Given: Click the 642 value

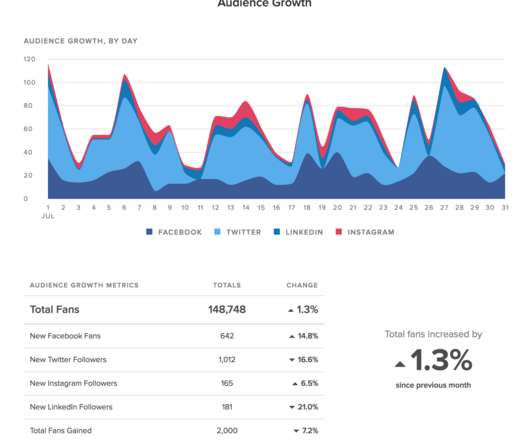Looking at the screenshot, I should [227, 336].
